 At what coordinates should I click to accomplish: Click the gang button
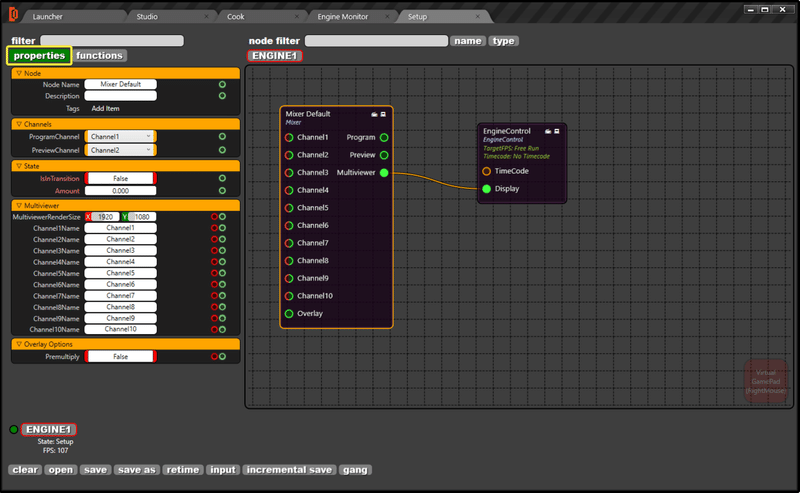[x=355, y=470]
